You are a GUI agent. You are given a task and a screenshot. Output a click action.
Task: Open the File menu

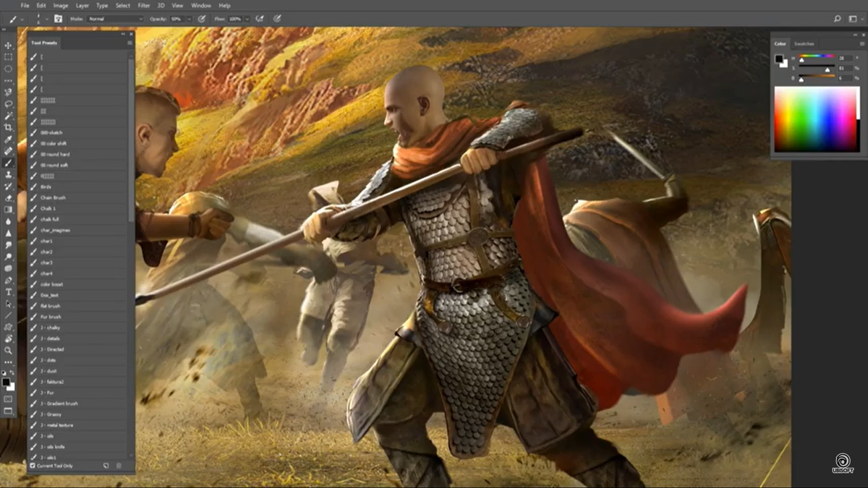tap(25, 5)
